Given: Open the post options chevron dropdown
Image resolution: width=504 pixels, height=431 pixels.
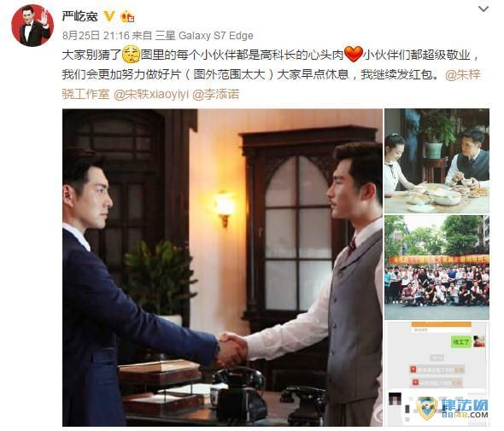Looking at the screenshot, I should pyautogui.click(x=483, y=9).
